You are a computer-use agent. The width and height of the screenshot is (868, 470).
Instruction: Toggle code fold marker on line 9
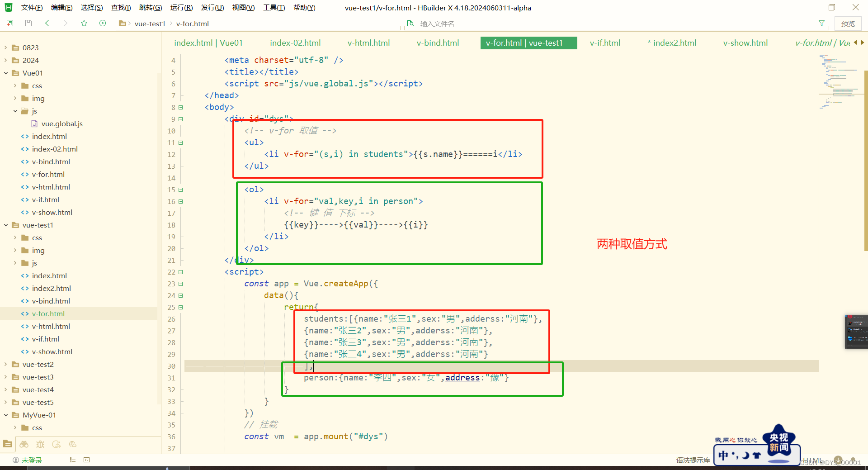pyautogui.click(x=181, y=119)
